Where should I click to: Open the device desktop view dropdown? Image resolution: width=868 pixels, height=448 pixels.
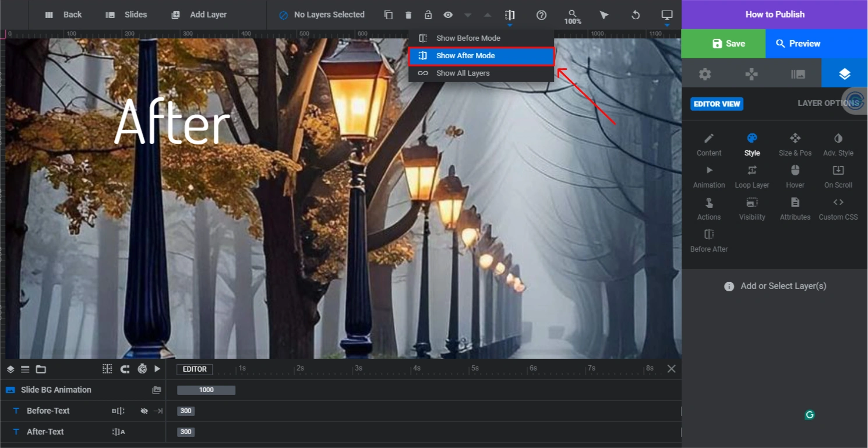(667, 16)
